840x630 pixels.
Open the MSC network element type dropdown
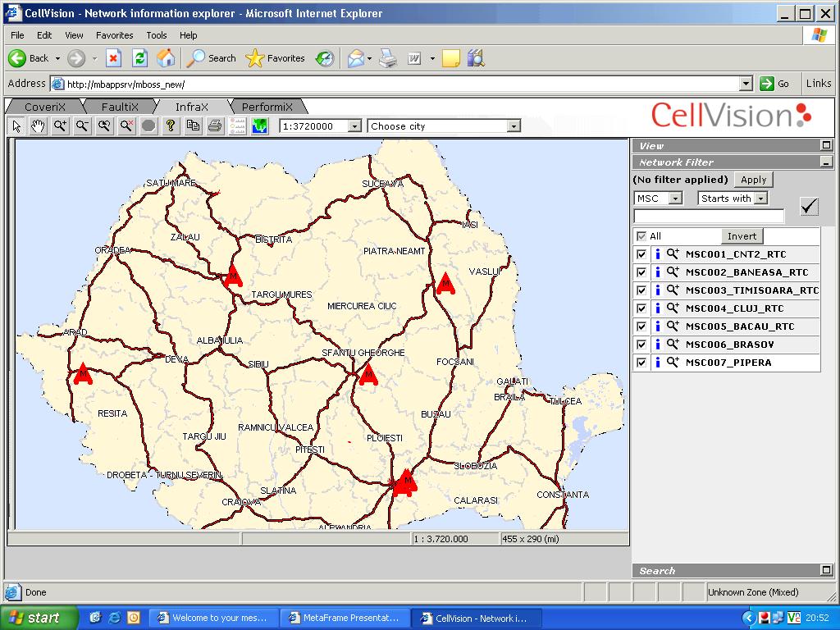pyautogui.click(x=676, y=199)
